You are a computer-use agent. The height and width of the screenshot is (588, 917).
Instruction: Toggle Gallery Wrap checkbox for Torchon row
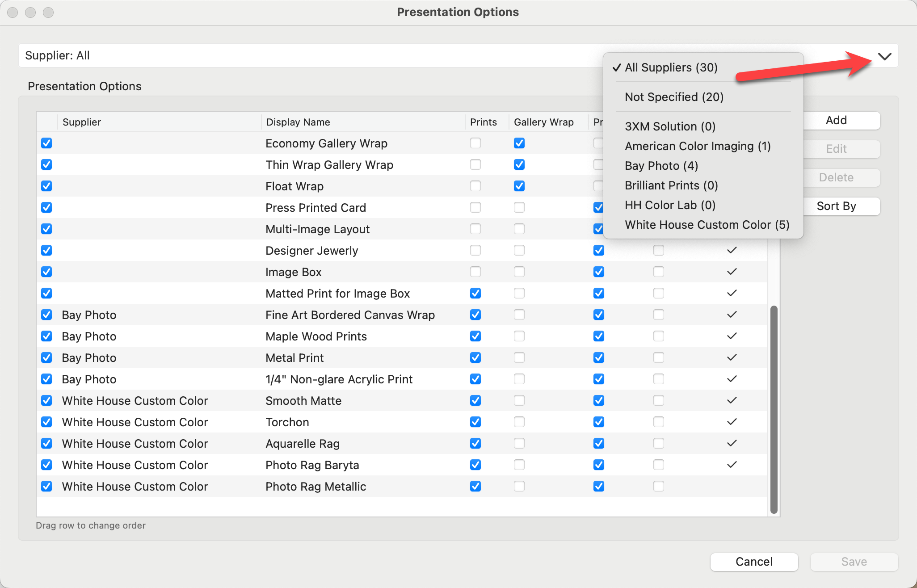point(519,422)
